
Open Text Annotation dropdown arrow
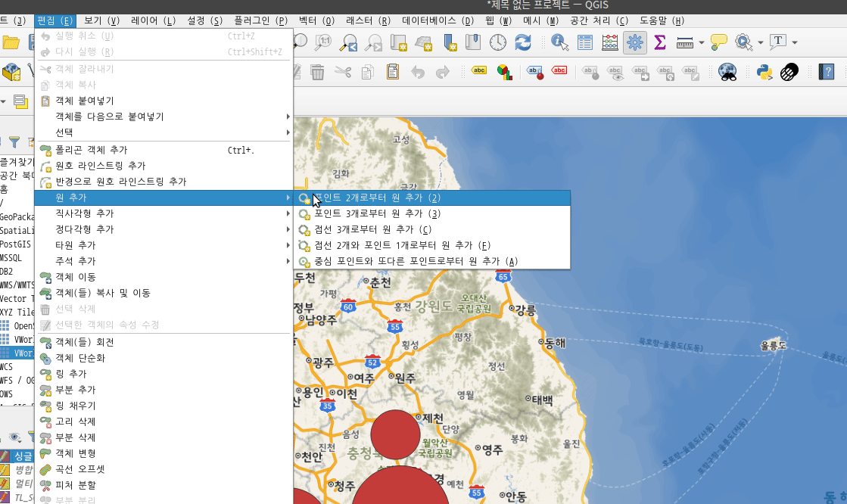(x=795, y=42)
